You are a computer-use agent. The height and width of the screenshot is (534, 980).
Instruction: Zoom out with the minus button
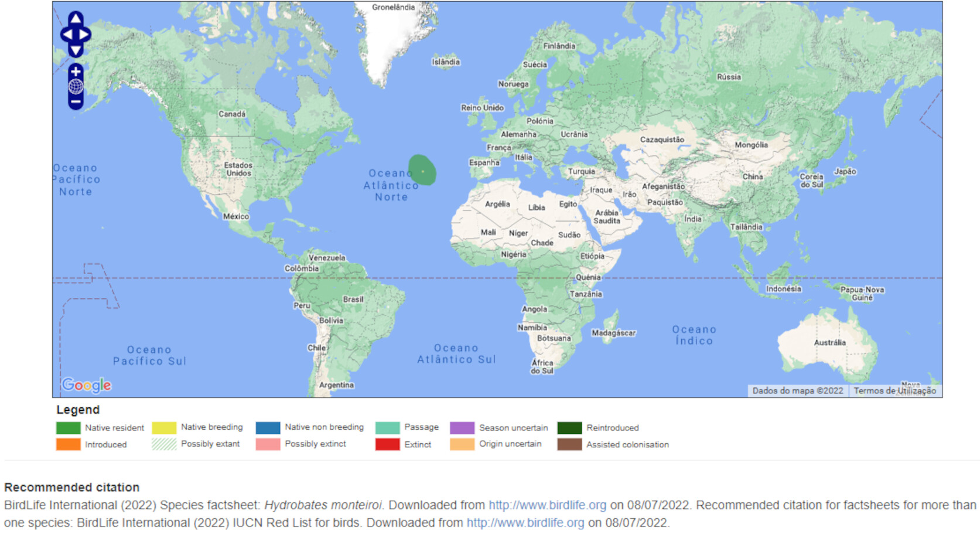click(76, 102)
